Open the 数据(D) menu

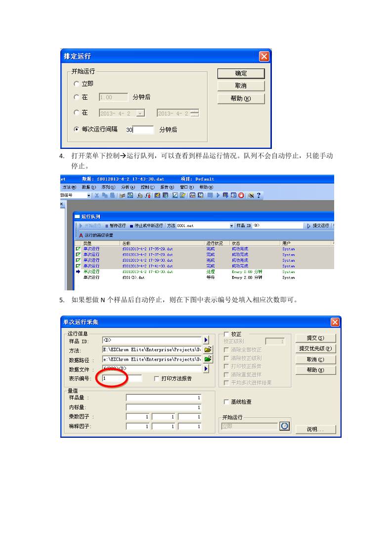click(89, 187)
